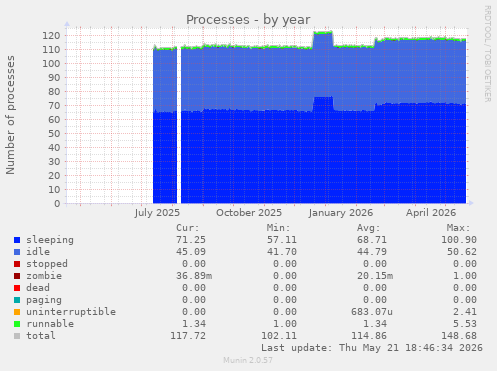Click total average value 114.86

pos(369,336)
